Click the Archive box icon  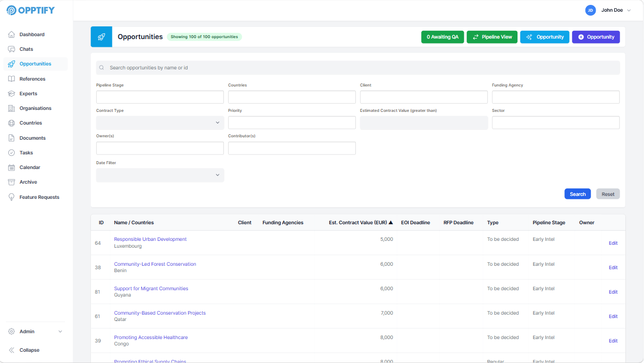pyautogui.click(x=12, y=182)
